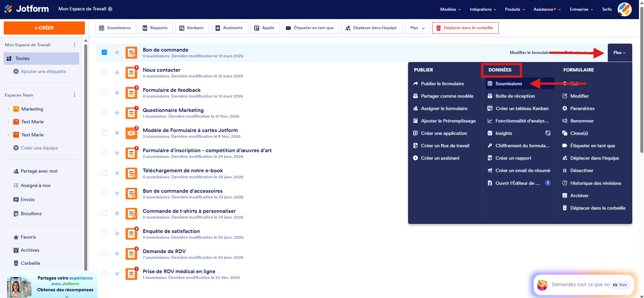
Task: Expand the Marketing team tree
Action: [8, 109]
